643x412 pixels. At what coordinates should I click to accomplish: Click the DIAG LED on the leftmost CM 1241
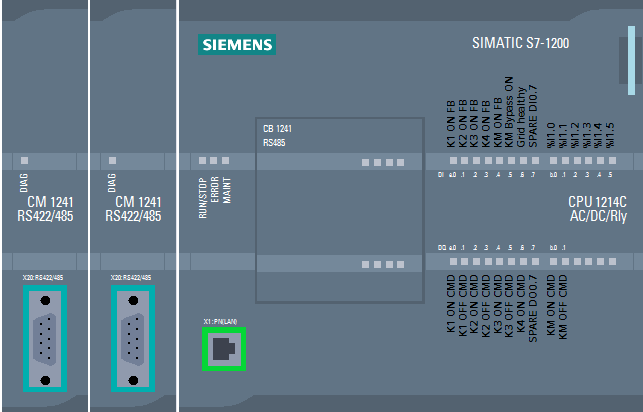[25, 160]
